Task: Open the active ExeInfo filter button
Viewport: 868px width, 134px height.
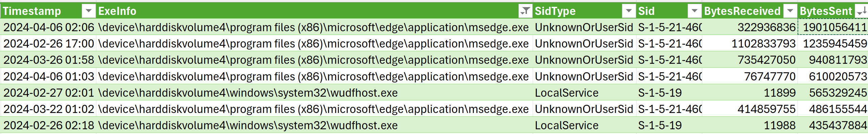Action: (525, 11)
